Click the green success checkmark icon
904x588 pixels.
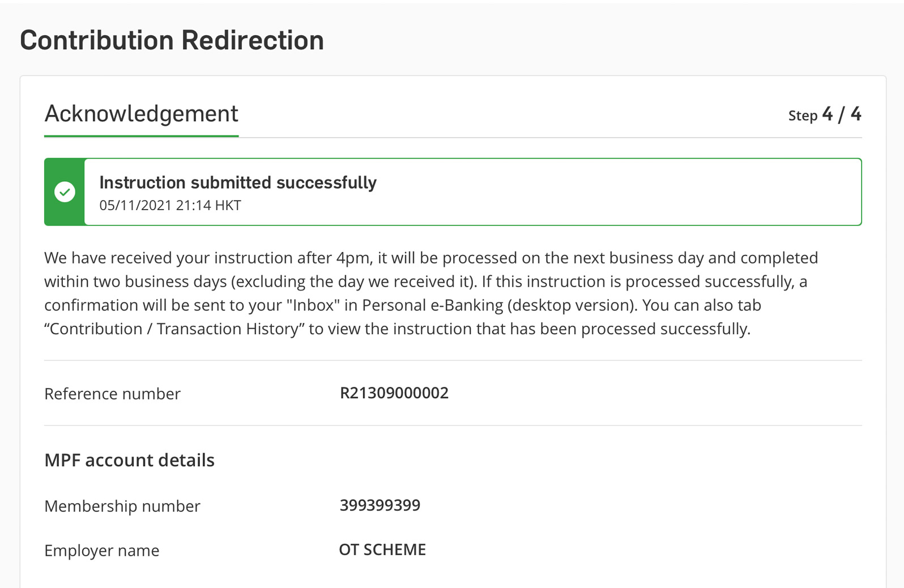[x=65, y=192]
